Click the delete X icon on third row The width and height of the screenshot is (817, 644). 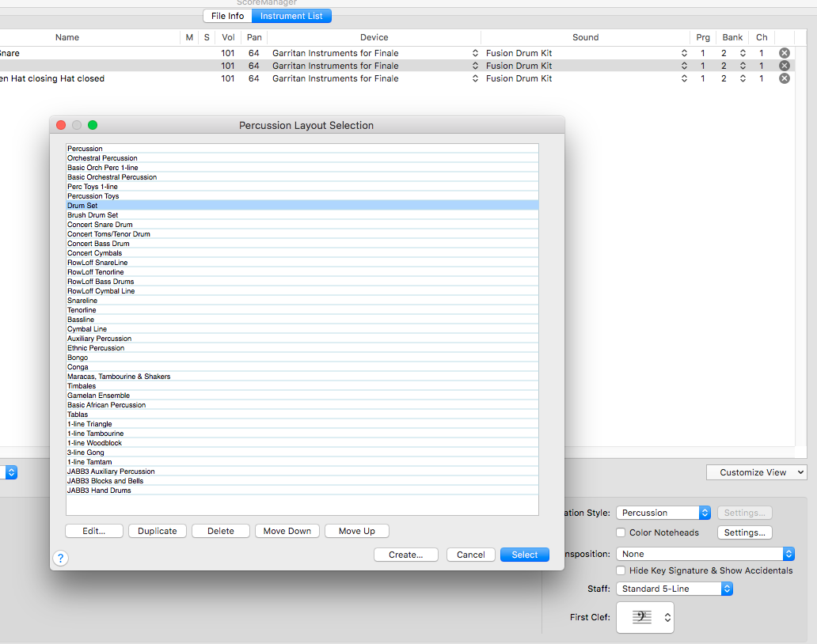click(x=784, y=78)
